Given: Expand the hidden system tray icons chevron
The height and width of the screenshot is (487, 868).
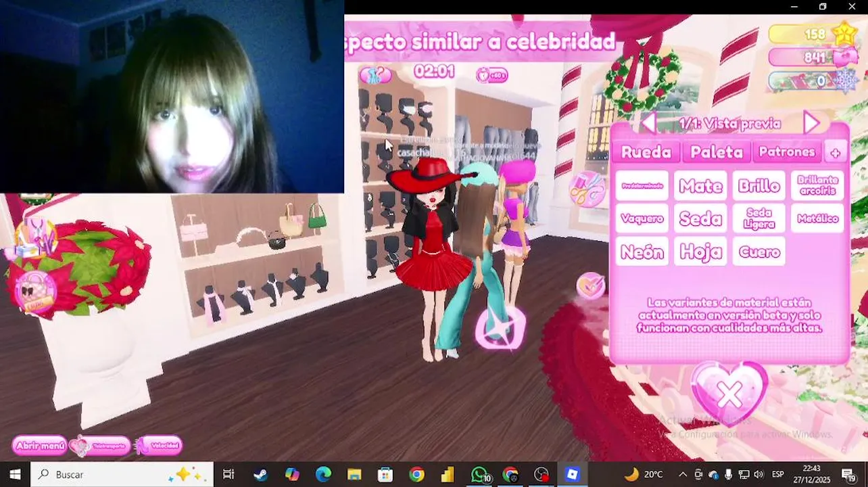Looking at the screenshot, I should (x=683, y=474).
